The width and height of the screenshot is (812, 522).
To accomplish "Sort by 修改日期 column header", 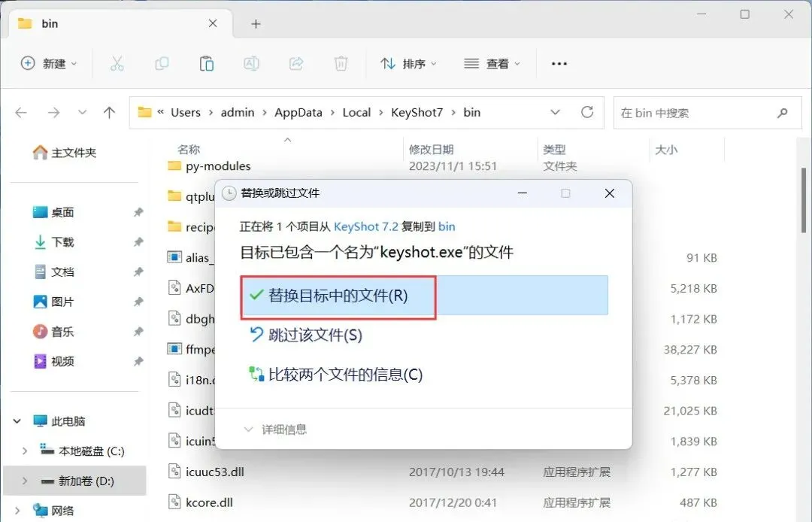I will tap(431, 150).
